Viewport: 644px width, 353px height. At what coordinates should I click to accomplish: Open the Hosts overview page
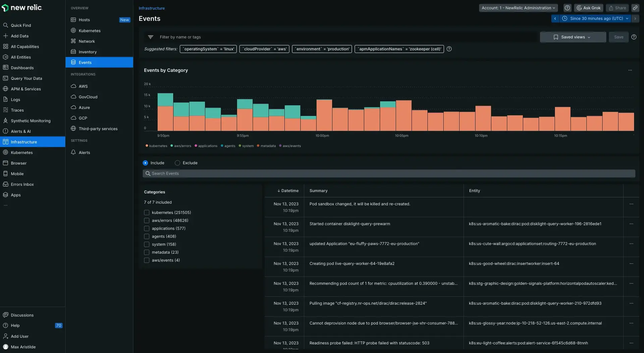pyautogui.click(x=84, y=19)
